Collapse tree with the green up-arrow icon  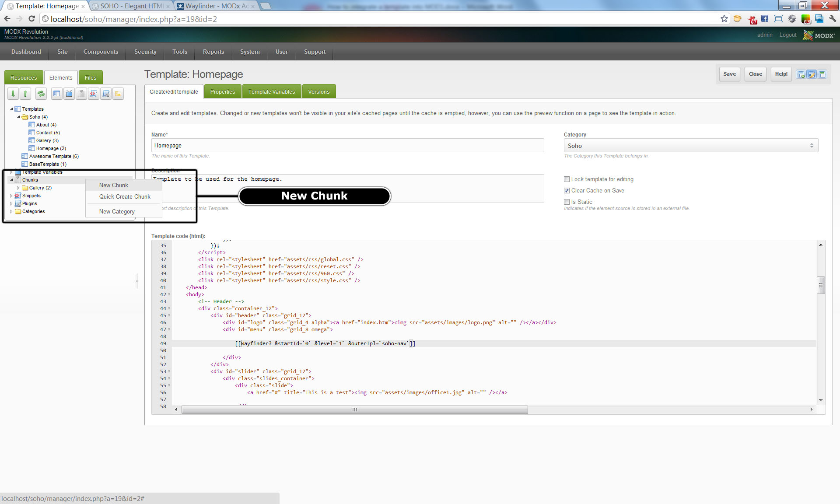[x=25, y=94]
